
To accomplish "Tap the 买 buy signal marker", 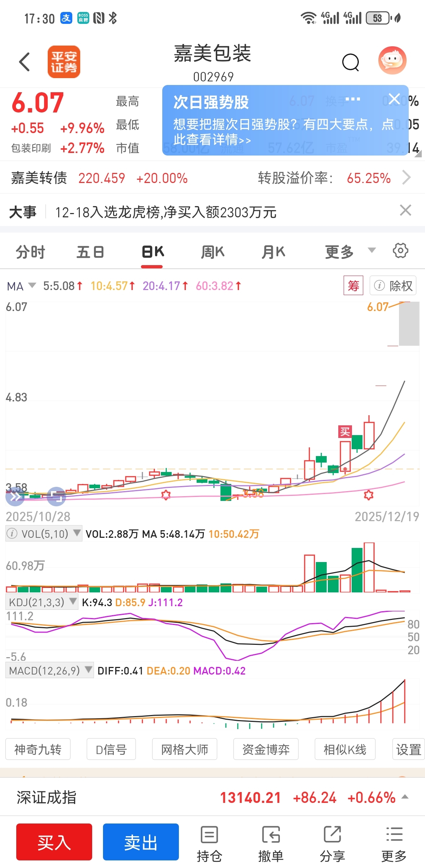I will pyautogui.click(x=345, y=431).
